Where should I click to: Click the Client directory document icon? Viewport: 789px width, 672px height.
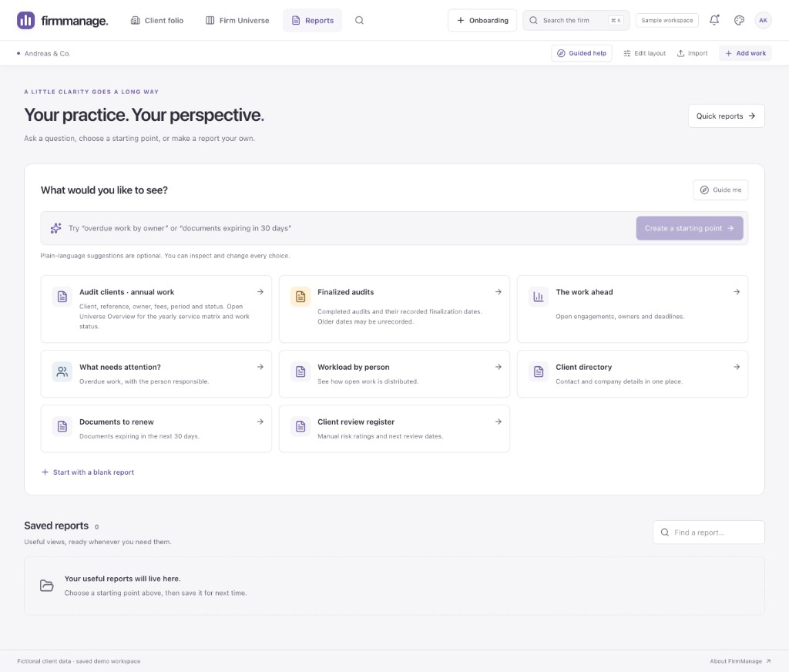click(x=539, y=371)
